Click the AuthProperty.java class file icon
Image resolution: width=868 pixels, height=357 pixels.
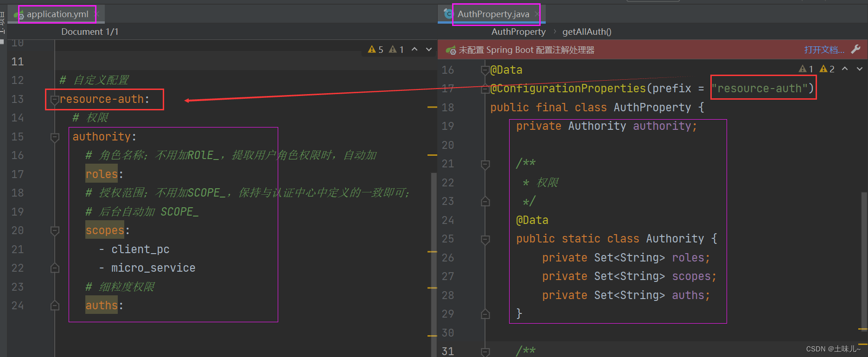click(448, 14)
